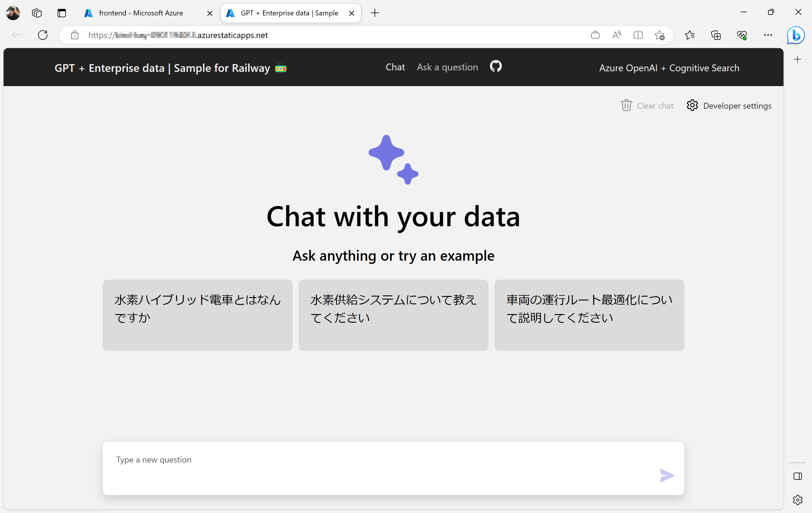812x513 pixels.
Task: Open the Collections icon in toolbar
Action: click(716, 35)
